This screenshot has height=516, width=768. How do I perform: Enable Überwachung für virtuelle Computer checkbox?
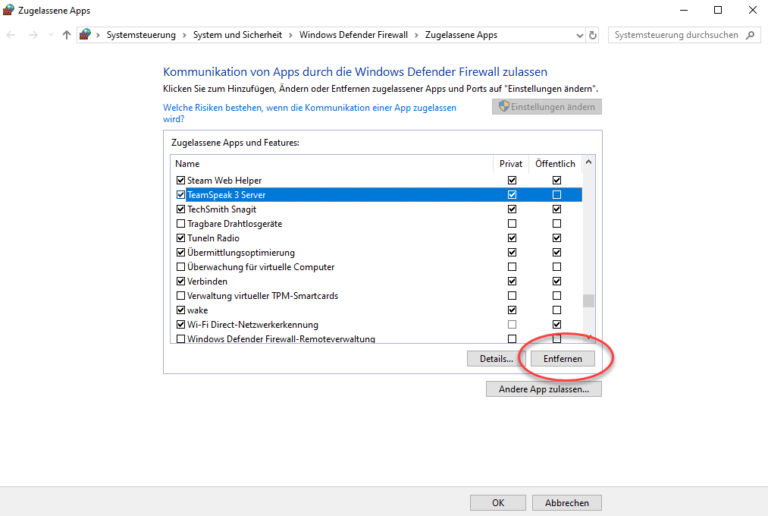tap(181, 267)
